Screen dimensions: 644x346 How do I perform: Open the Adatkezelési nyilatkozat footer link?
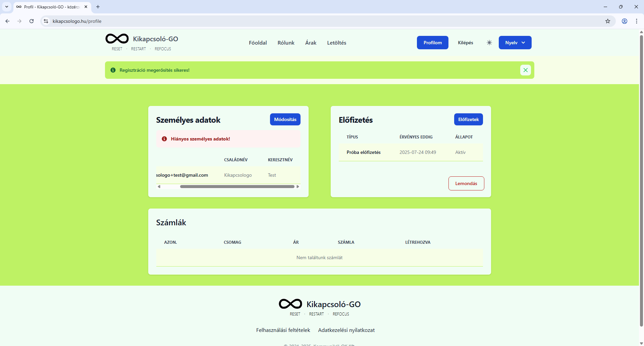pyautogui.click(x=346, y=330)
